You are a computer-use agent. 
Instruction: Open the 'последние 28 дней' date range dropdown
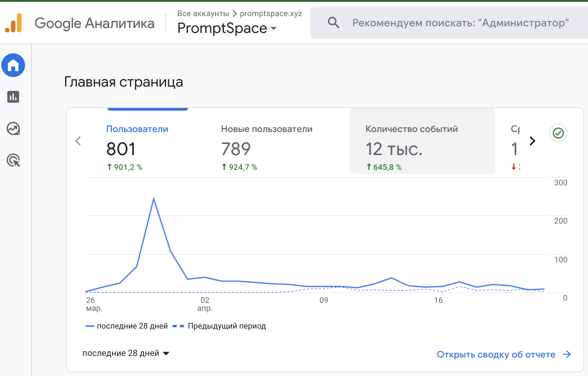(x=126, y=353)
